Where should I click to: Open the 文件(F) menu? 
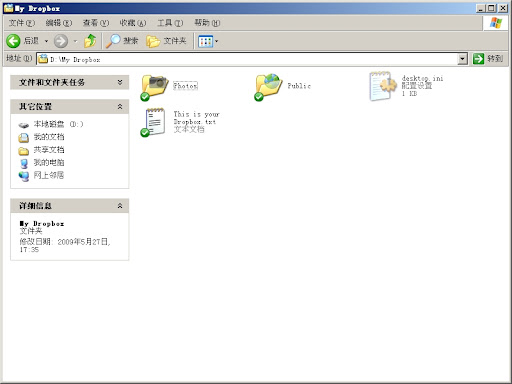[x=22, y=23]
